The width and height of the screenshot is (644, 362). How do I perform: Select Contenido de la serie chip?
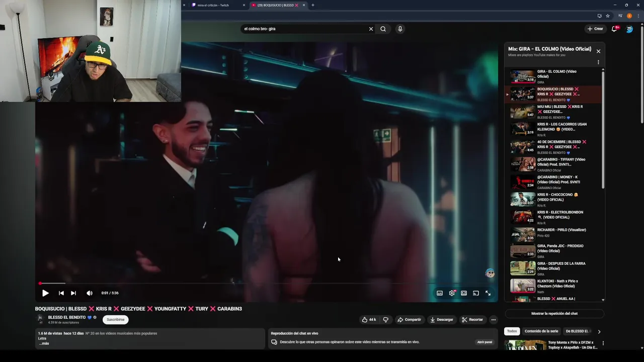coord(541,331)
